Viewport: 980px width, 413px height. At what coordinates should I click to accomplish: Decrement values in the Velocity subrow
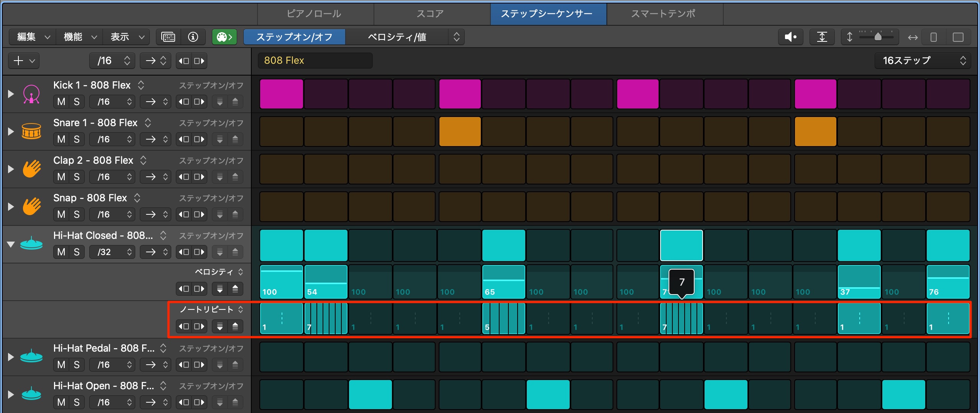(220, 289)
